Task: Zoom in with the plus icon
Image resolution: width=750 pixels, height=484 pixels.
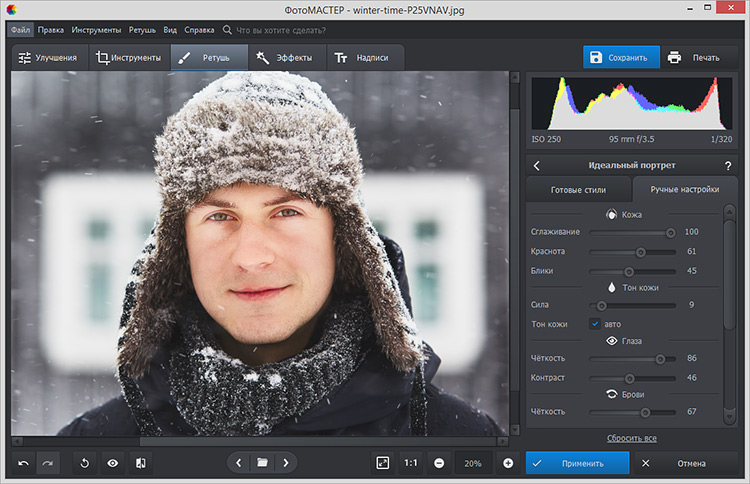Action: (x=508, y=463)
